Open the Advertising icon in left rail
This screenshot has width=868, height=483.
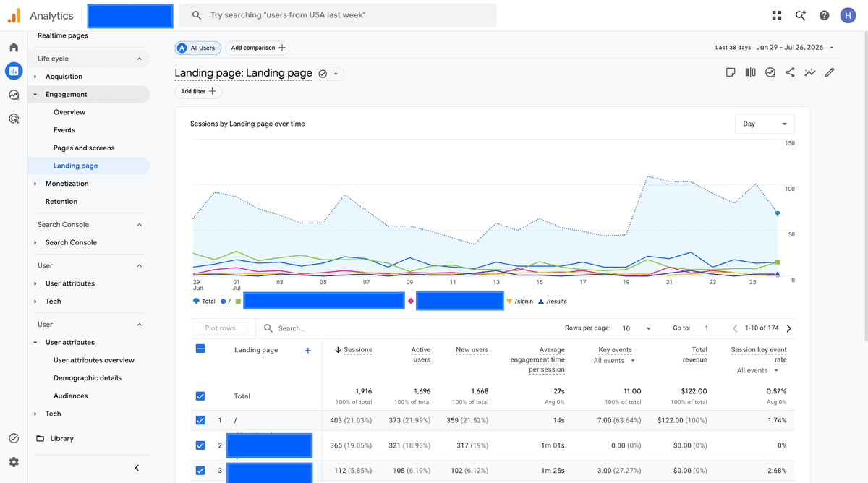tap(14, 119)
